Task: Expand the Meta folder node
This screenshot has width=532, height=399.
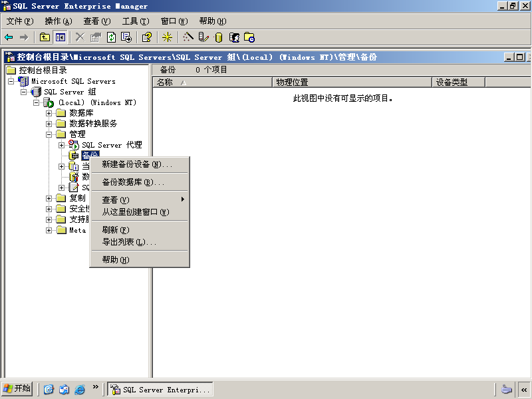Action: click(x=49, y=230)
